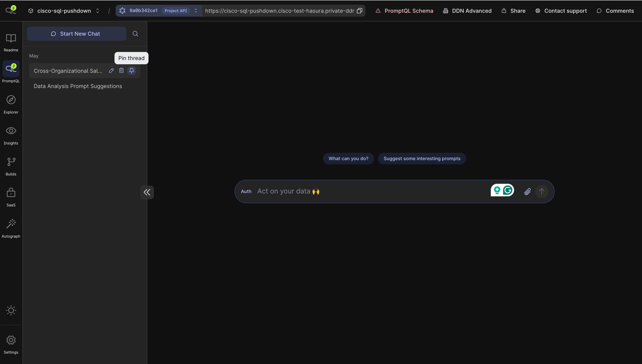Viewport: 642px width, 364px height.
Task: Toggle light mode with the sun icon
Action: click(11, 311)
